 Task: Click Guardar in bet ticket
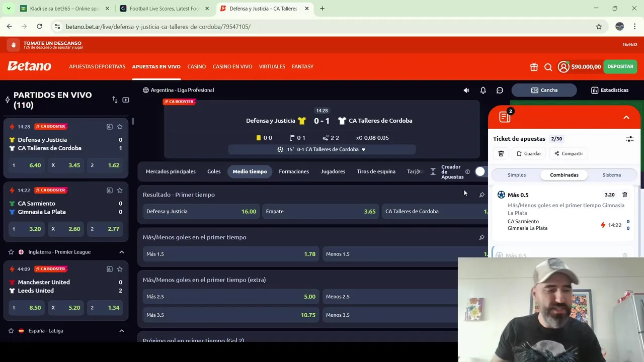tap(529, 154)
